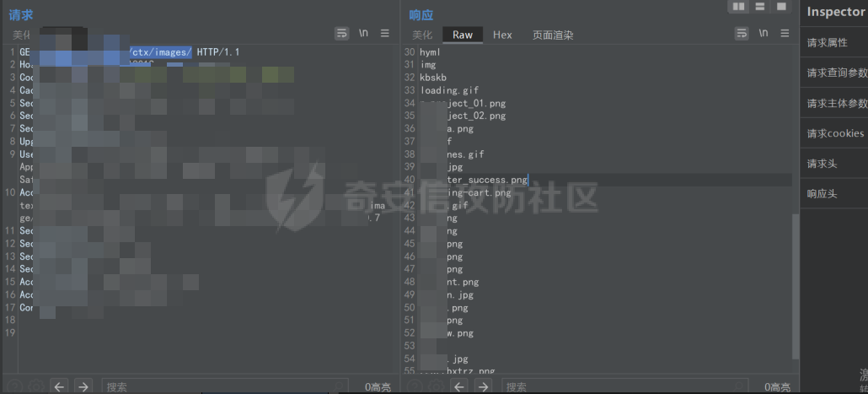Screen dimensions: 868x394
Task: Click the img entry on line 31
Action: (x=428, y=65)
